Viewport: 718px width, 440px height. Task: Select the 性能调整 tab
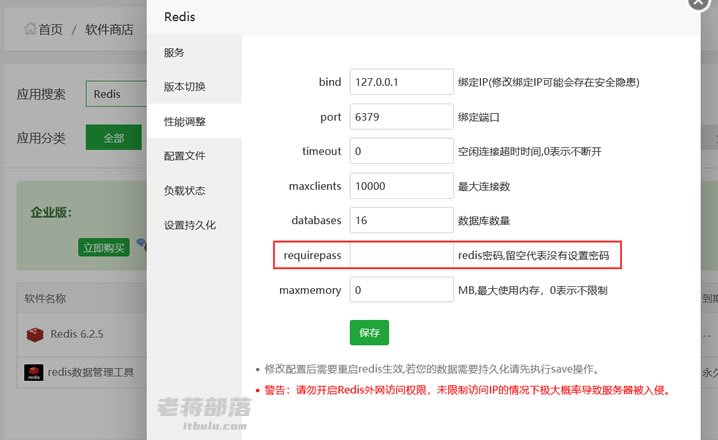pyautogui.click(x=185, y=121)
